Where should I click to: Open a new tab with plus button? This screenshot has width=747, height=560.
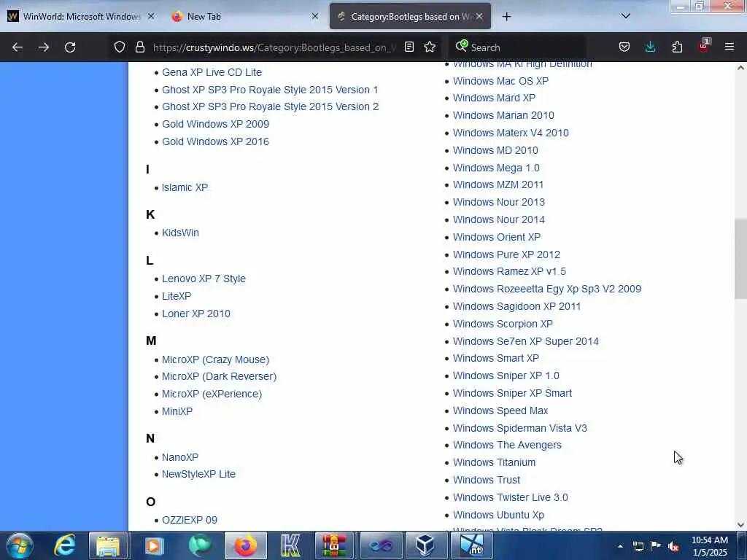click(x=506, y=17)
